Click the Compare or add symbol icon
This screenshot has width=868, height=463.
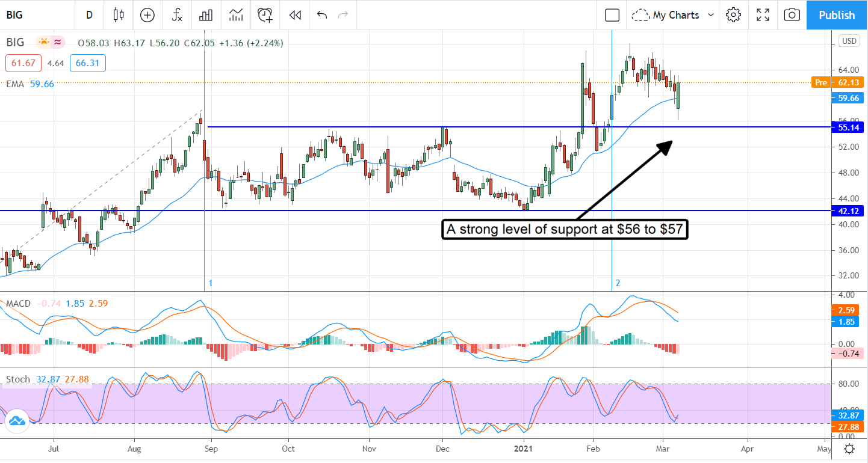147,15
